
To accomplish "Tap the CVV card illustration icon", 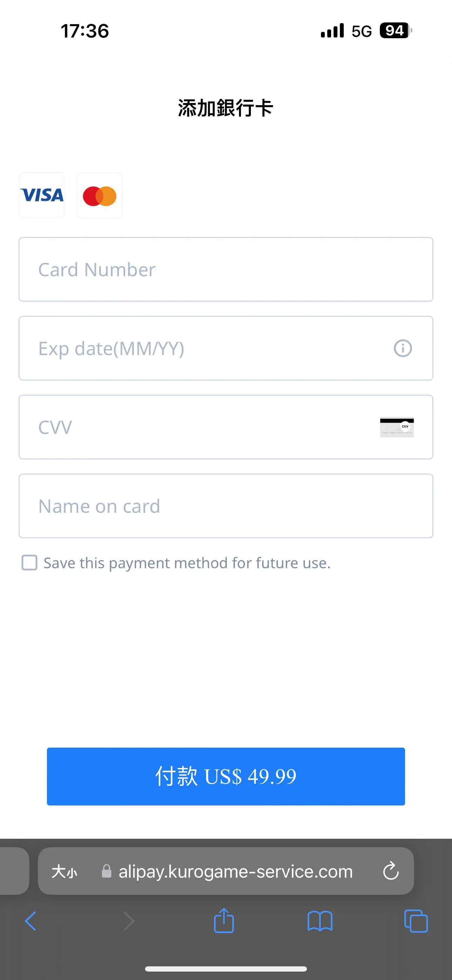I will pos(397,427).
